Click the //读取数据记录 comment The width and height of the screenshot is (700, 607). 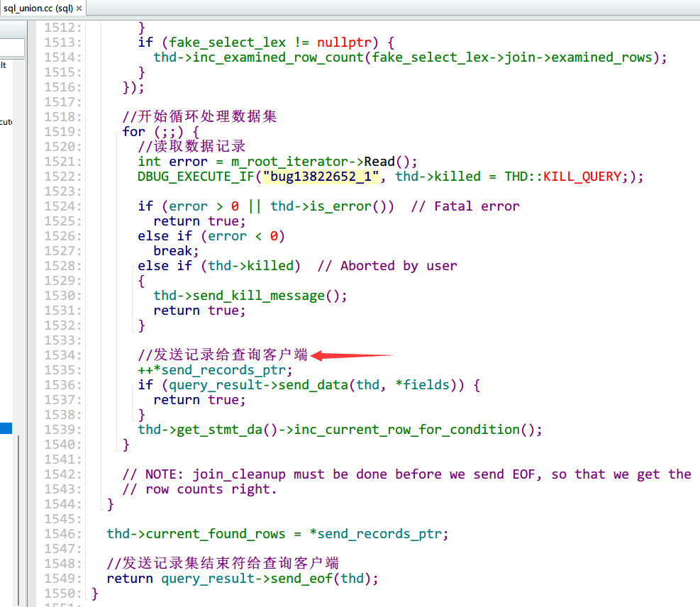[x=191, y=147]
